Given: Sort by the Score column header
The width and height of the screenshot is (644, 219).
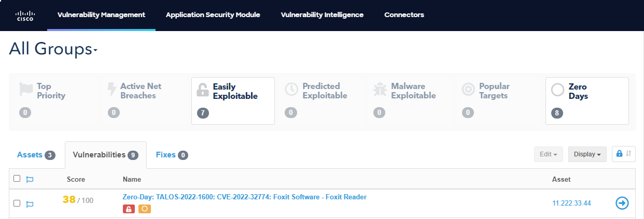Looking at the screenshot, I should point(76,180).
